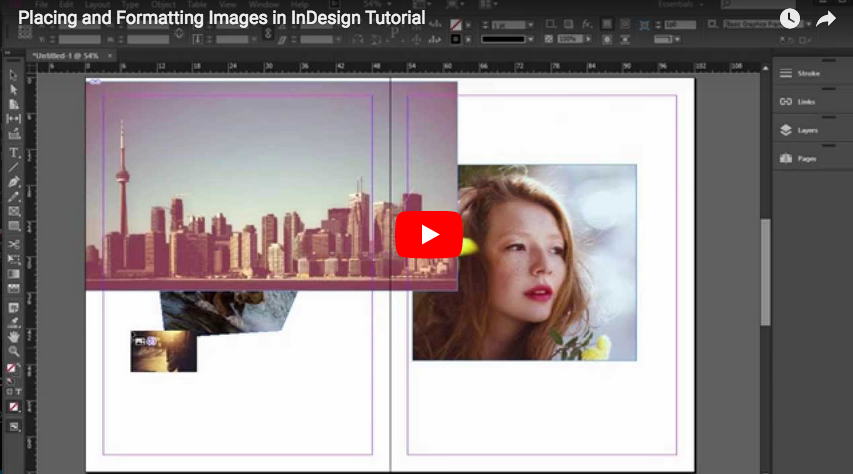Activate the Hand tool

tap(14, 337)
